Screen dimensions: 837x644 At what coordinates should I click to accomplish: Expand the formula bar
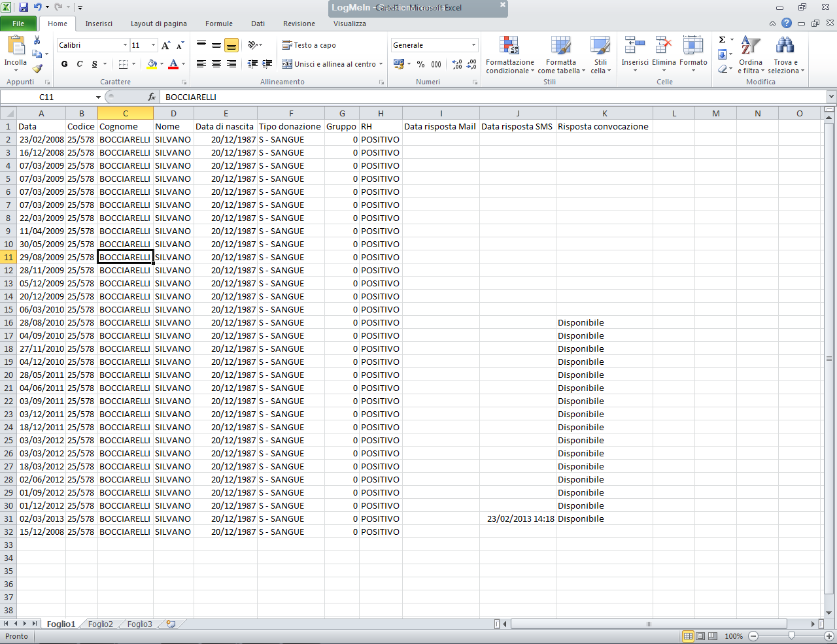pyautogui.click(x=831, y=97)
